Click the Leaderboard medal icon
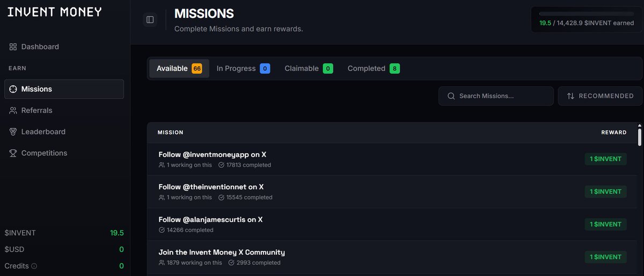Screen dimensions: 644x276 point(13,132)
